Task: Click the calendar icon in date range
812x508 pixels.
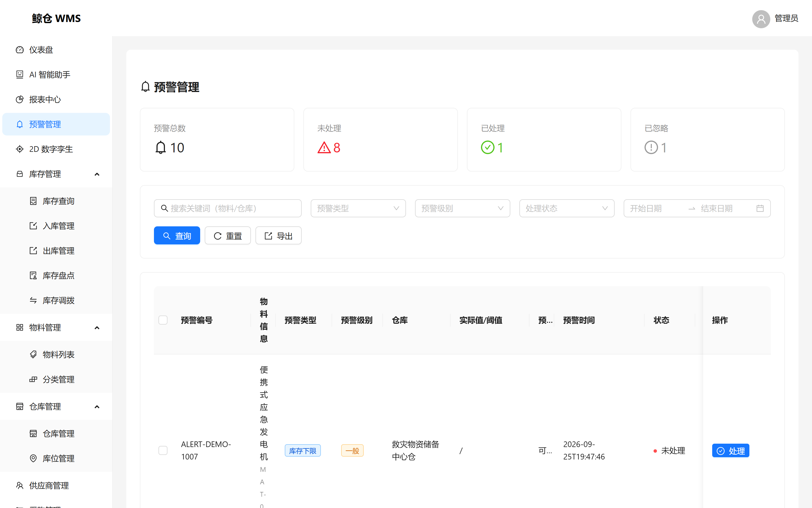Action: tap(760, 208)
